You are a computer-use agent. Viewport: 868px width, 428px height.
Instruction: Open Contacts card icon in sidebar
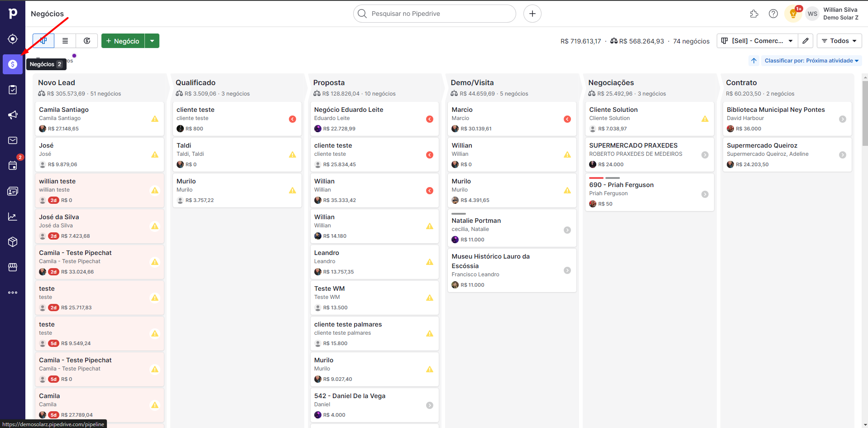pyautogui.click(x=13, y=191)
